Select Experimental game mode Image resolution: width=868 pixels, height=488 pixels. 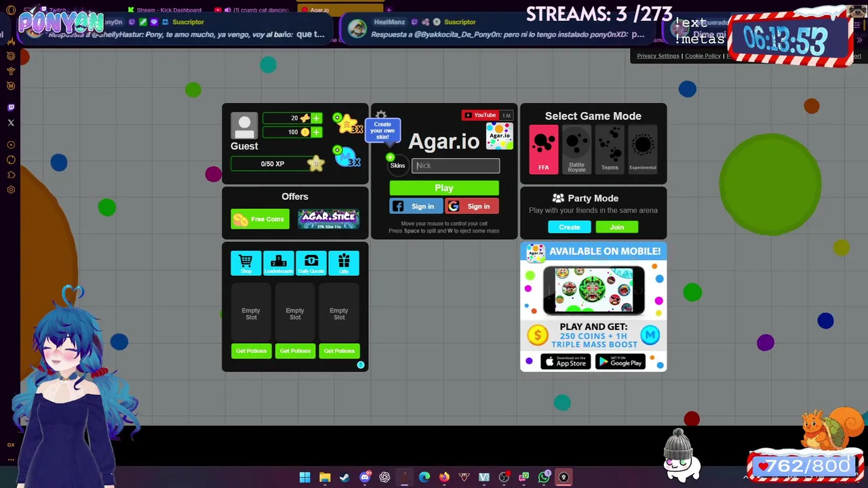click(x=643, y=149)
